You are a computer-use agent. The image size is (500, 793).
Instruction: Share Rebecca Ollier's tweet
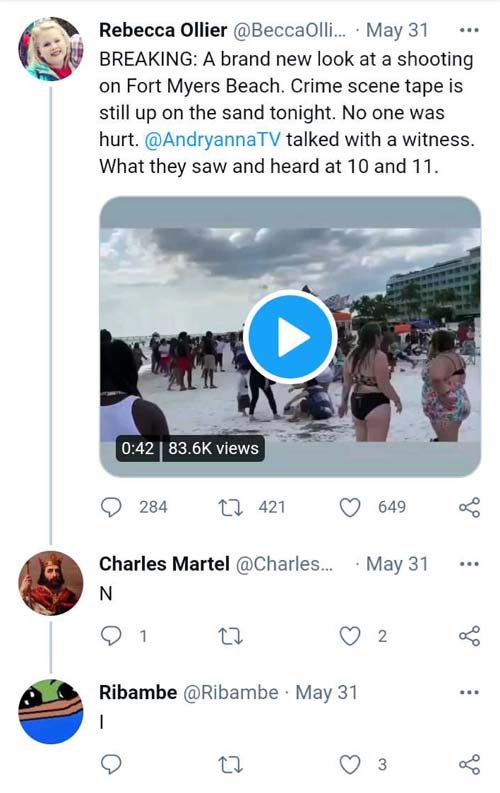click(x=470, y=507)
